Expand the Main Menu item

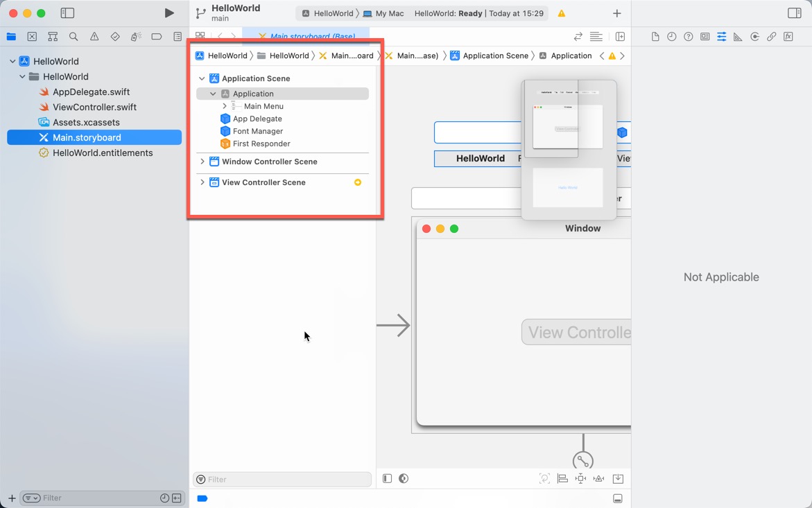pyautogui.click(x=224, y=106)
